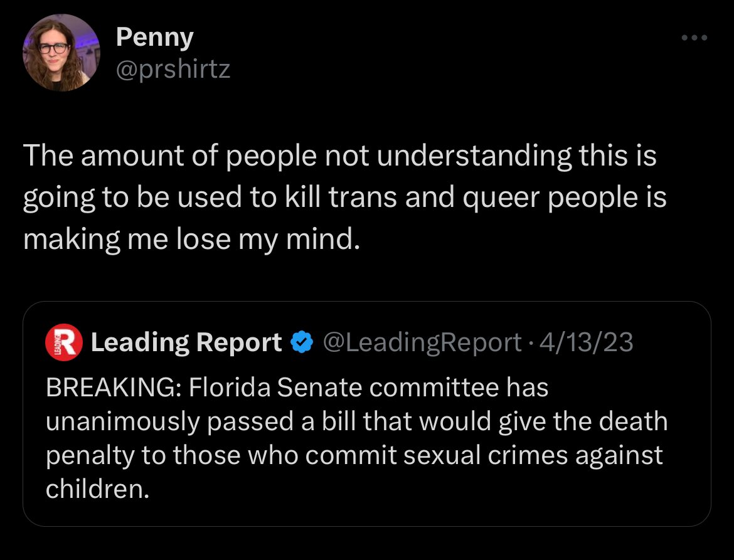The image size is (734, 560).
Task: Click Penny's profile avatar photo
Action: [61, 53]
